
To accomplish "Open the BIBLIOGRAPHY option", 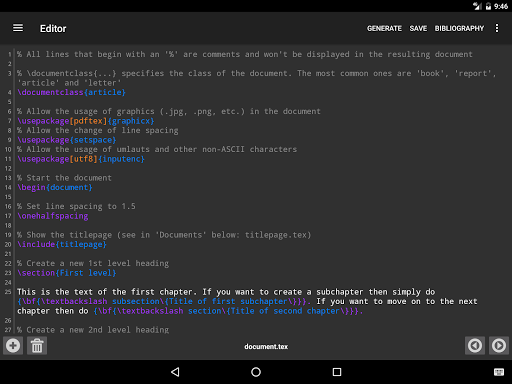I will (x=459, y=28).
